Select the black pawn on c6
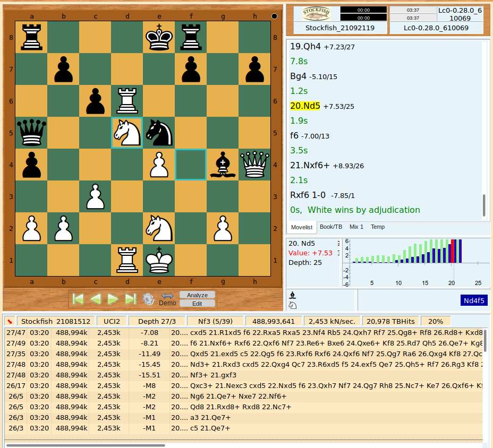The height and width of the screenshot is (448, 493). [x=95, y=101]
